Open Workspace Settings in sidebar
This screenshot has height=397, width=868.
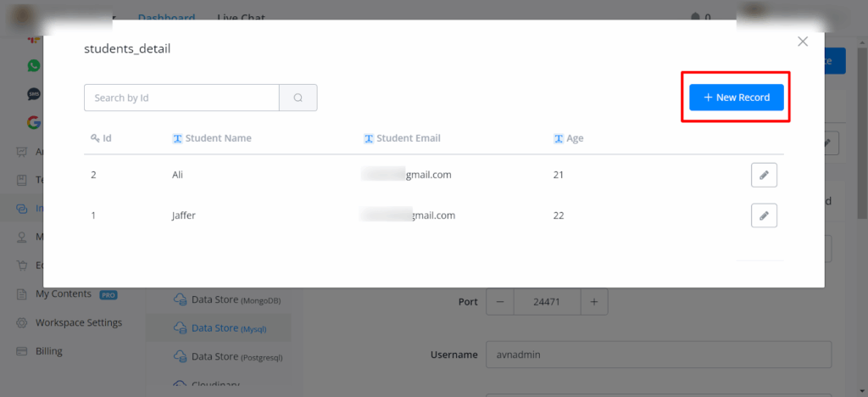pyautogui.click(x=78, y=322)
